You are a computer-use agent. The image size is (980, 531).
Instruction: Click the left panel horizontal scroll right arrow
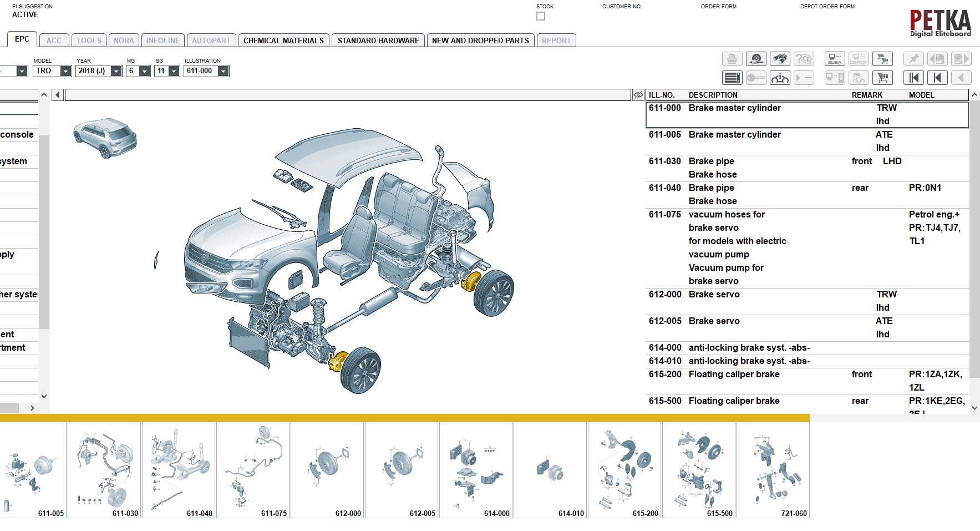tap(32, 408)
